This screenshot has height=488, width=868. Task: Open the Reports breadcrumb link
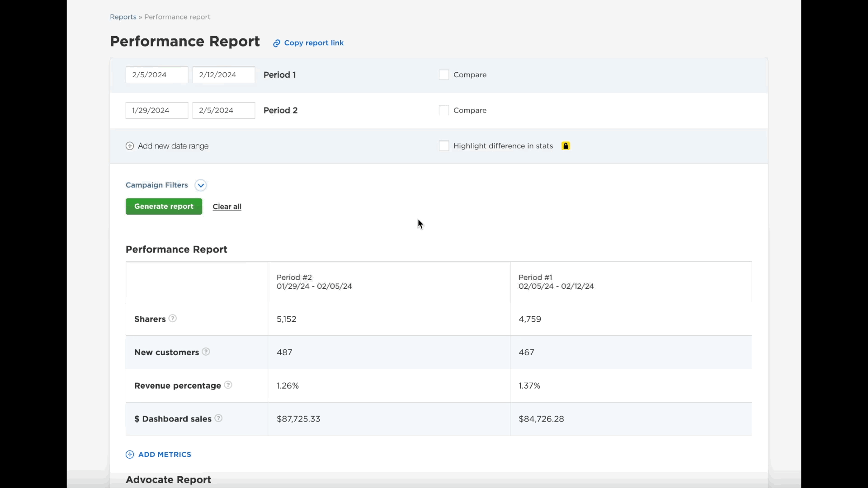(x=123, y=17)
